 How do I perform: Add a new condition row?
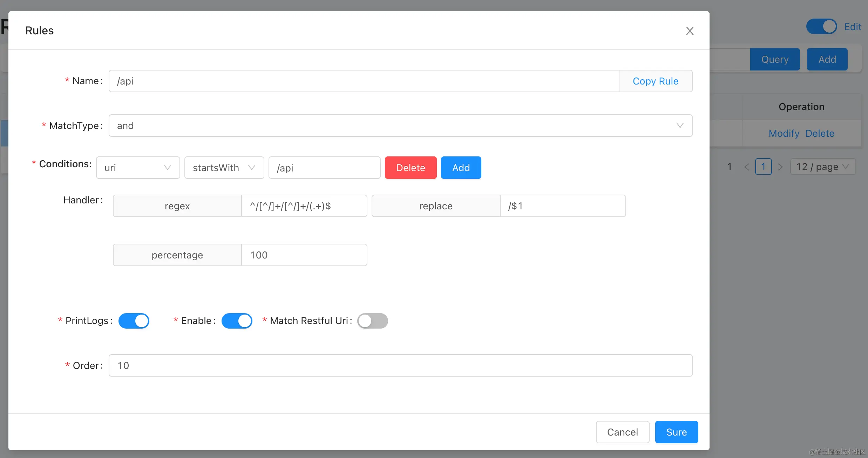(x=461, y=168)
